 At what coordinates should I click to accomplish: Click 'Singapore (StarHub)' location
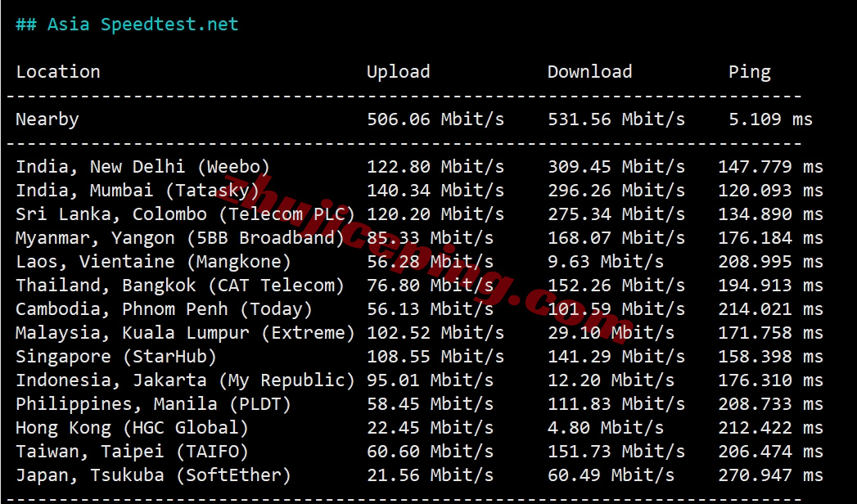click(116, 357)
